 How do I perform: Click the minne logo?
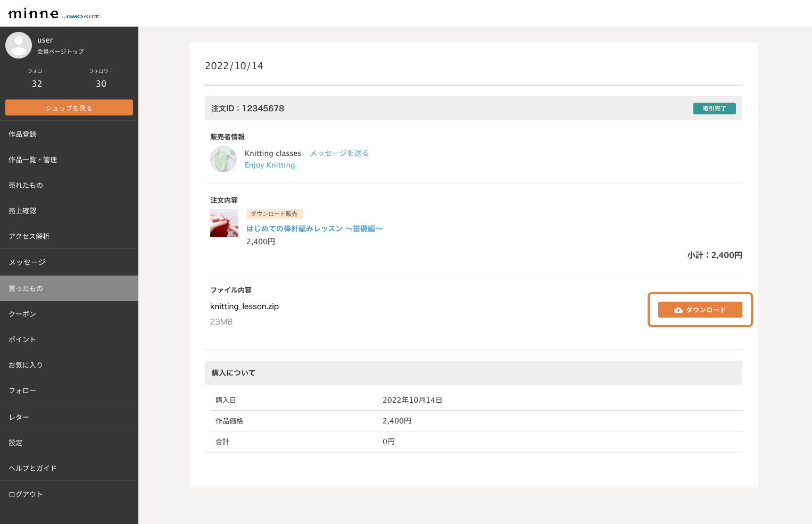[x=34, y=14]
